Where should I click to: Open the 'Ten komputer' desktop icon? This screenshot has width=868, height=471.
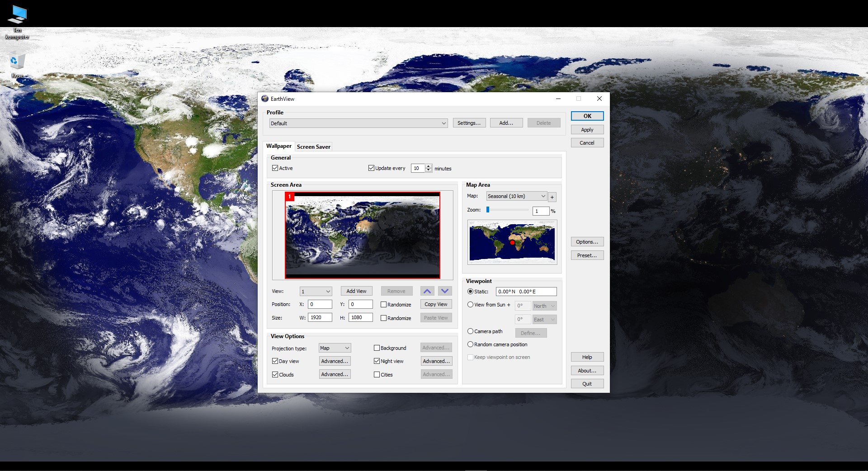[17, 22]
